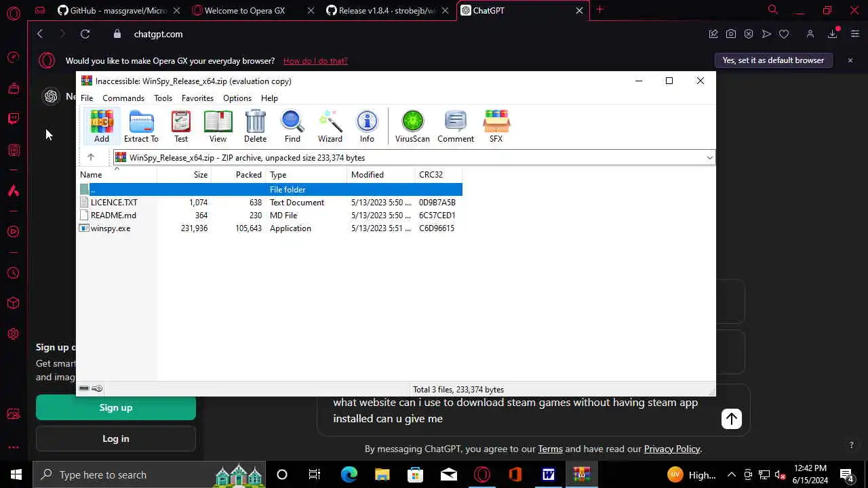Open the Find magnifier tool
This screenshot has width=868, height=488.
pos(292,126)
